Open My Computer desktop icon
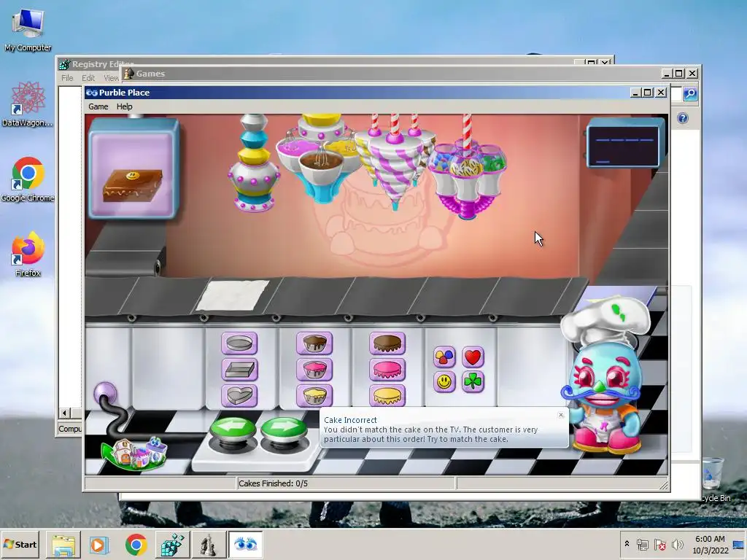 [28, 29]
